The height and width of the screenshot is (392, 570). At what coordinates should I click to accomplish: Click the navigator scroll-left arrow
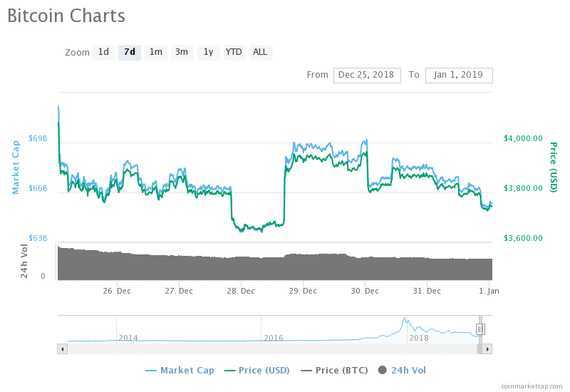tap(63, 349)
